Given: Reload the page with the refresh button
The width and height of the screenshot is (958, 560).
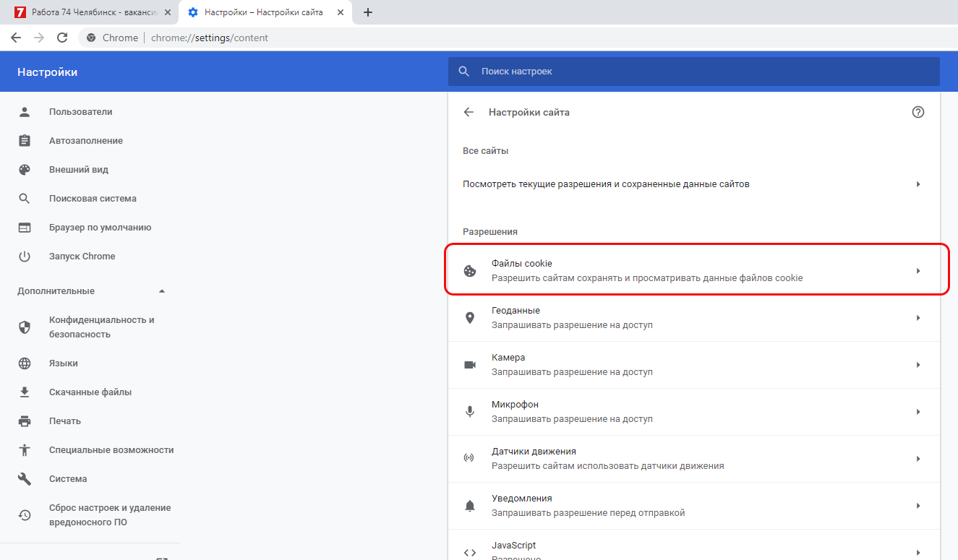Looking at the screenshot, I should pos(62,38).
